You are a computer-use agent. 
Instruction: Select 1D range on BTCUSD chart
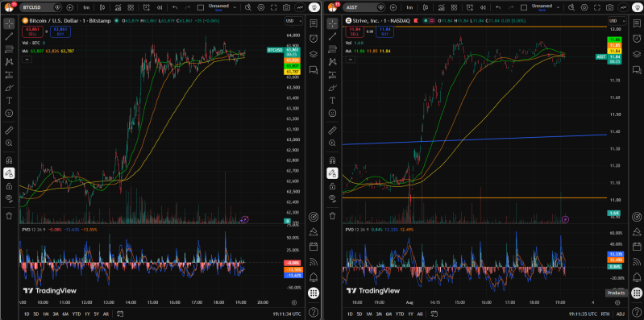(27, 314)
